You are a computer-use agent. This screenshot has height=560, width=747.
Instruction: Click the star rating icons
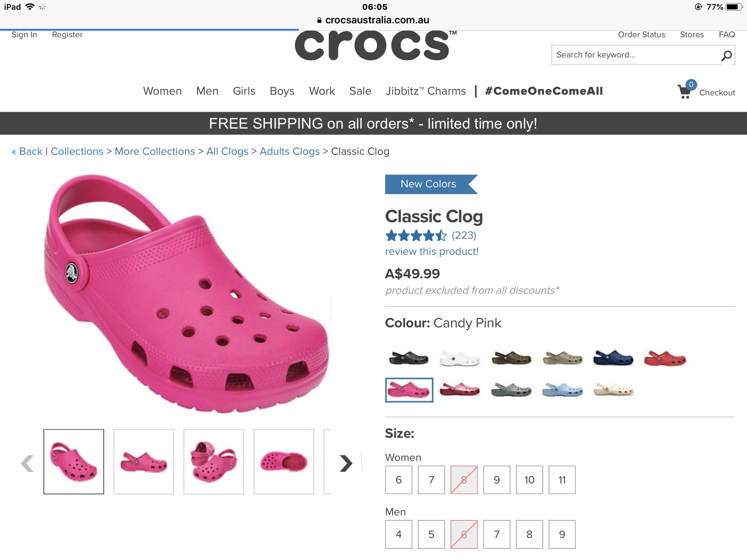tap(416, 236)
